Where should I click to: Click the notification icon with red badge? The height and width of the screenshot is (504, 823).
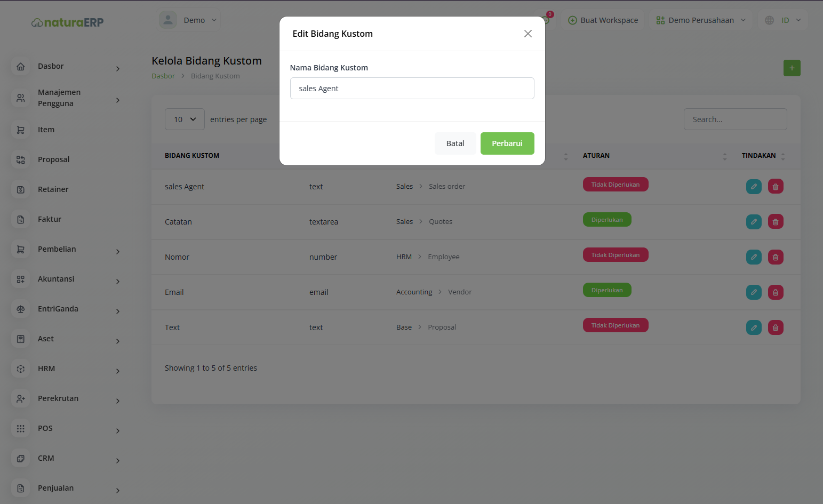[546, 19]
